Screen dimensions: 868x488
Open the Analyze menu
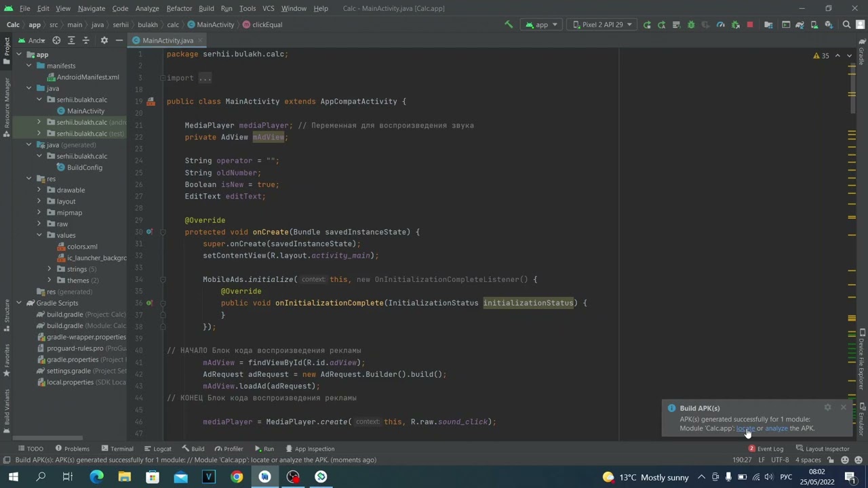pos(146,8)
